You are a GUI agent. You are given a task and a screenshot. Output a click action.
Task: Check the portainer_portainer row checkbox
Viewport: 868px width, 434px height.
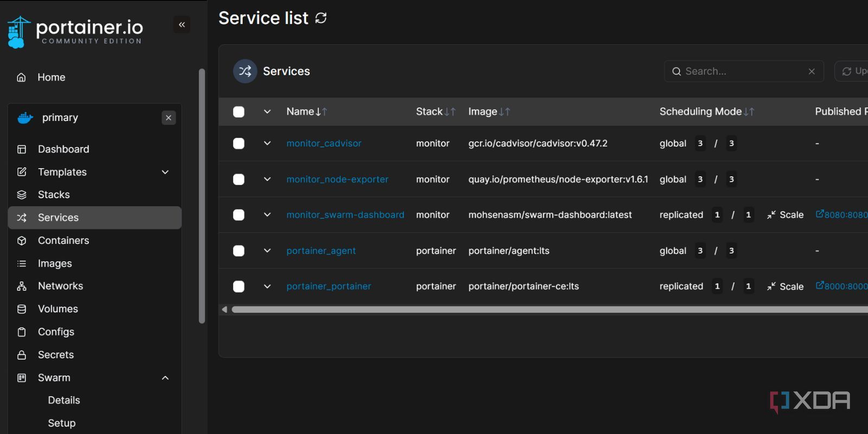point(239,286)
